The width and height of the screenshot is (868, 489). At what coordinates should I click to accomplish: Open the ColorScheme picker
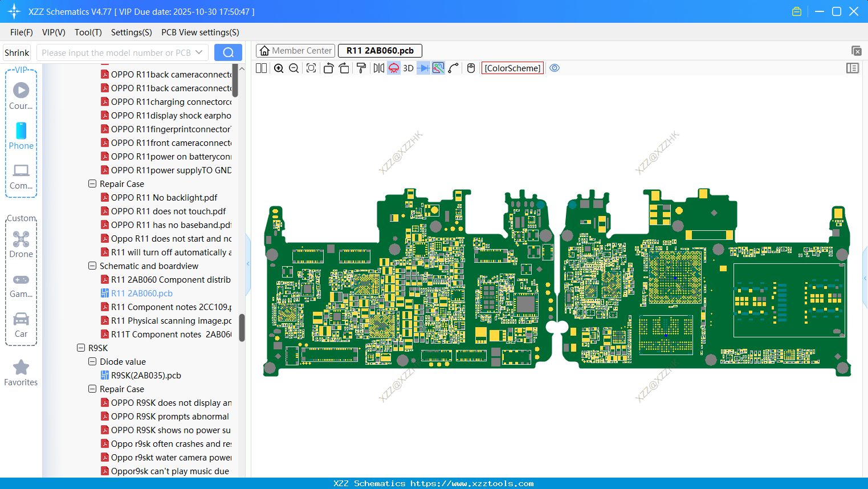coord(512,68)
